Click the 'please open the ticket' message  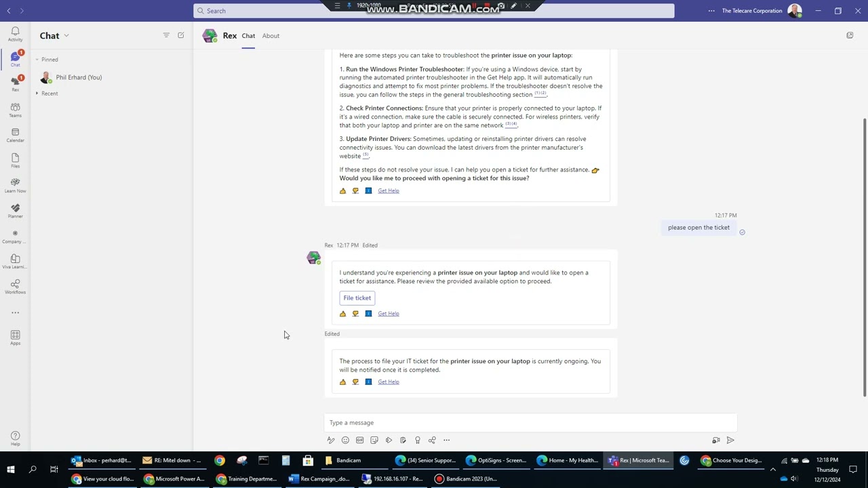[698, 228]
